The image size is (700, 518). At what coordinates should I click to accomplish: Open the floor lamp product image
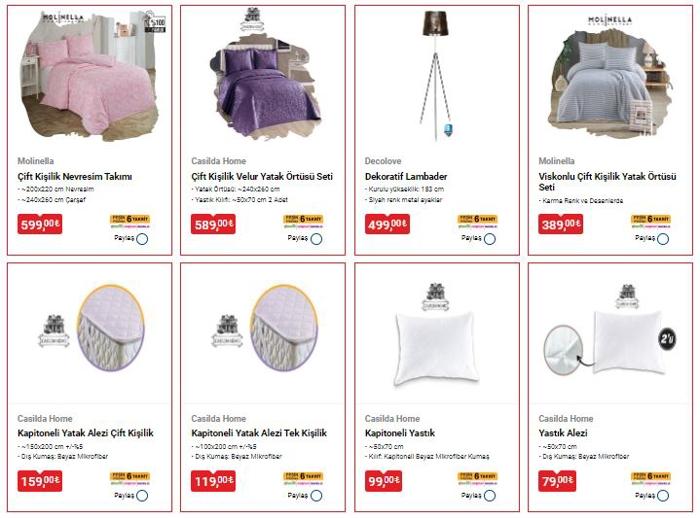point(435,74)
